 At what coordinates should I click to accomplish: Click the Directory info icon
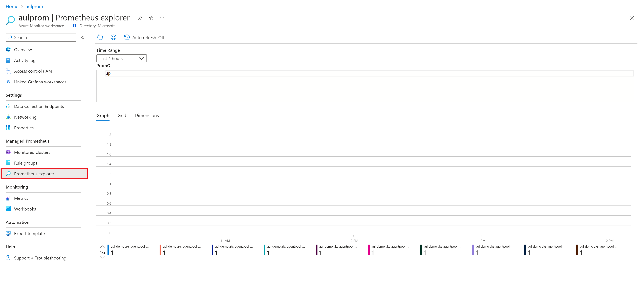pyautogui.click(x=75, y=26)
